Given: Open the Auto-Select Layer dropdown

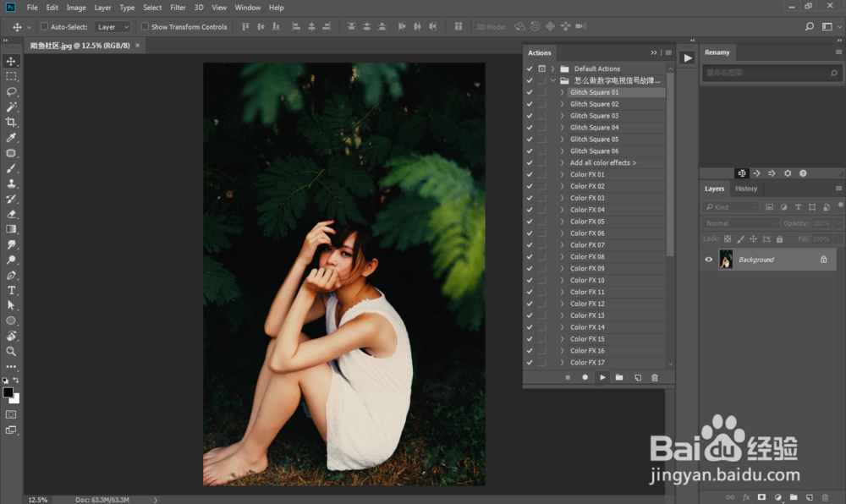Looking at the screenshot, I should pos(113,26).
